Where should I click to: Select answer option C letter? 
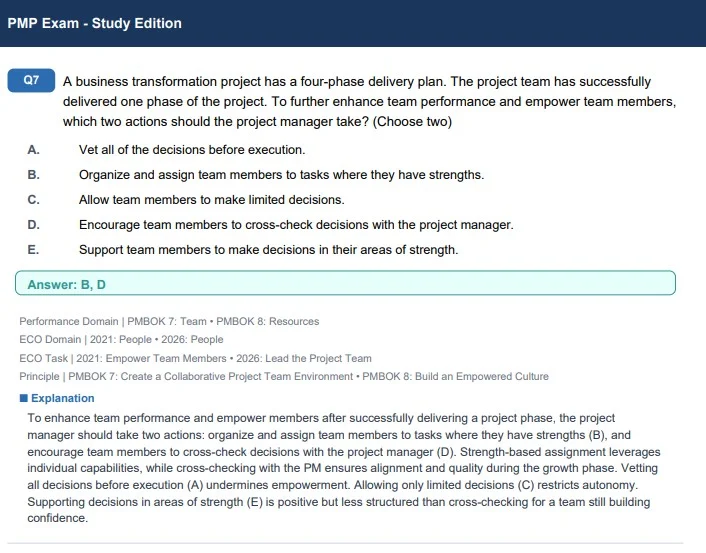33,199
